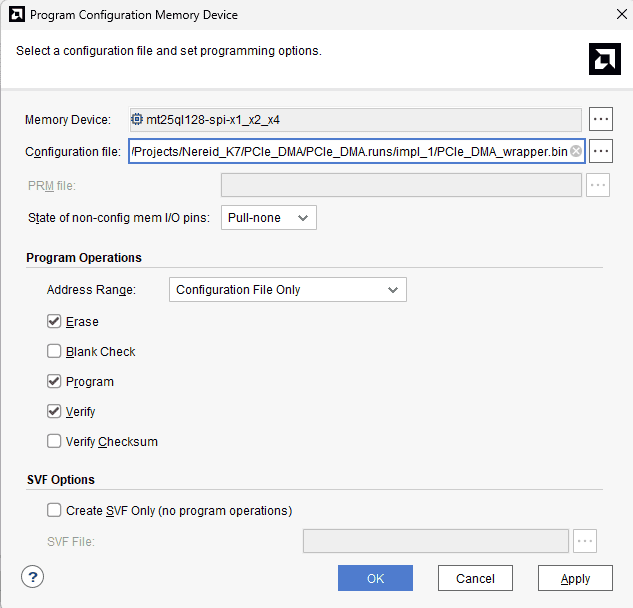This screenshot has width=633, height=608.
Task: Toggle the Verify checkbox
Action: click(x=54, y=412)
